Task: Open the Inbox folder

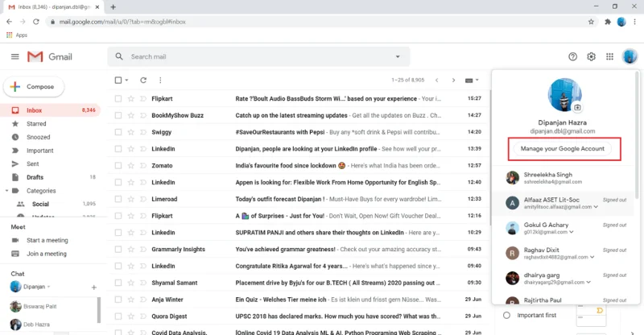Action: [51, 110]
